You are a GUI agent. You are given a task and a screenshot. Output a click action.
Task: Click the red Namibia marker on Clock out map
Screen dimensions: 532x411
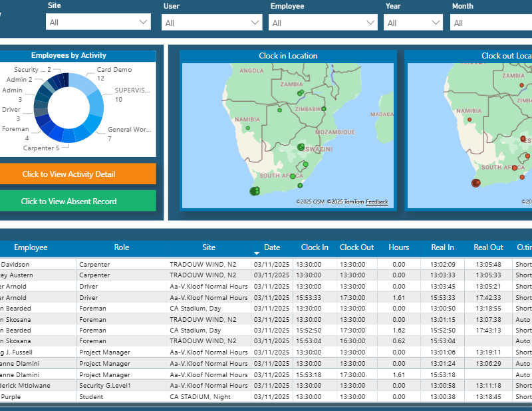tap(469, 120)
